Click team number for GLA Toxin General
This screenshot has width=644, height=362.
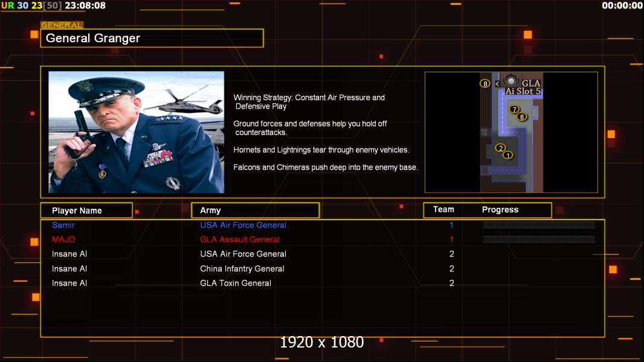452,283
